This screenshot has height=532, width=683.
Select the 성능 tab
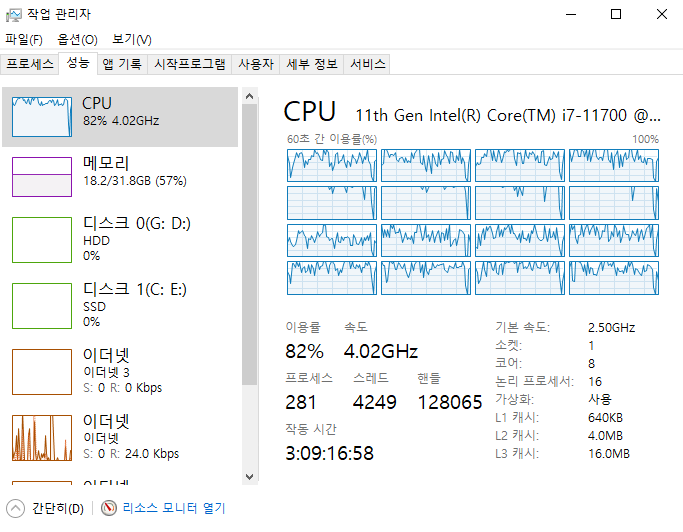[x=78, y=63]
